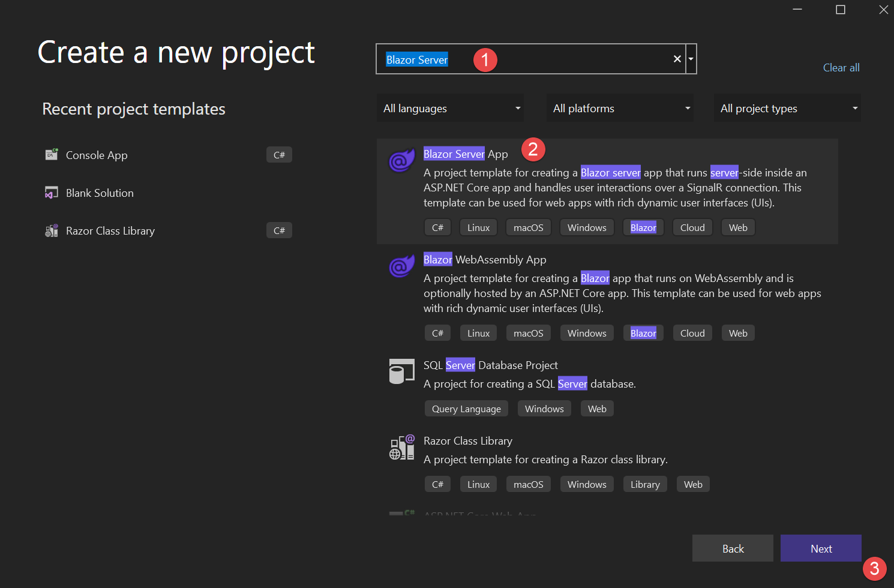Open the All platforms filter dropdown
This screenshot has width=894, height=588.
coord(620,108)
